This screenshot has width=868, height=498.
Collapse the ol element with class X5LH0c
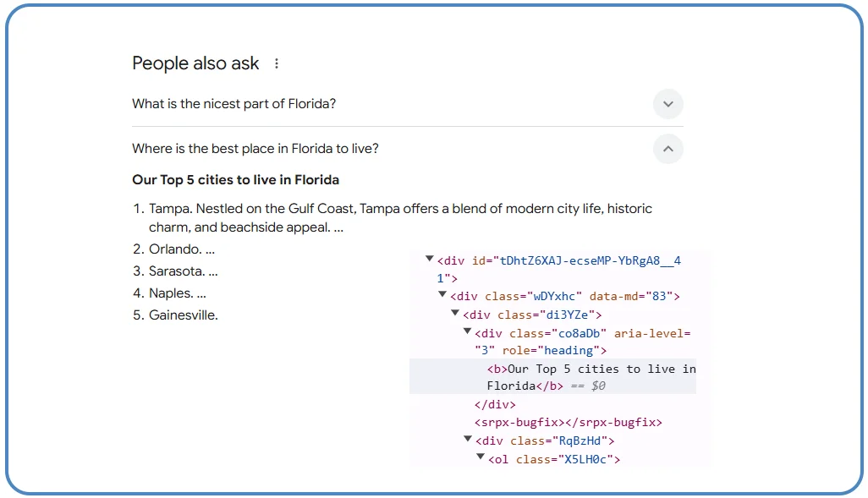(480, 457)
